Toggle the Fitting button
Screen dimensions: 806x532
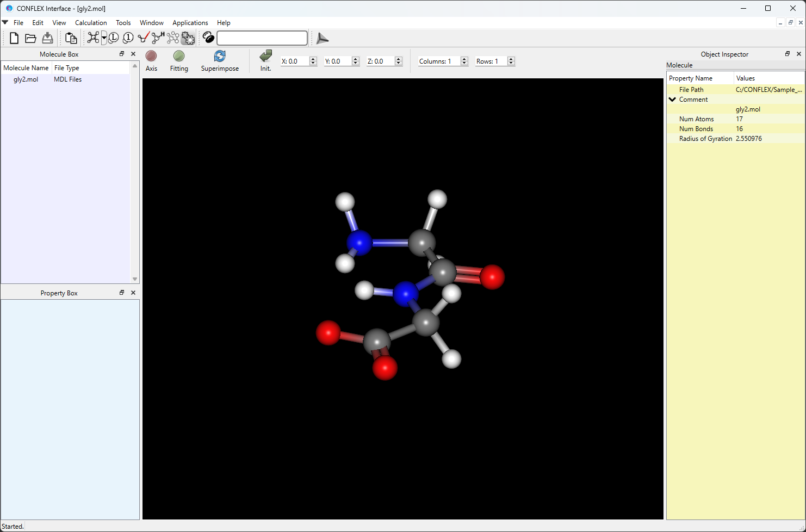click(x=179, y=57)
